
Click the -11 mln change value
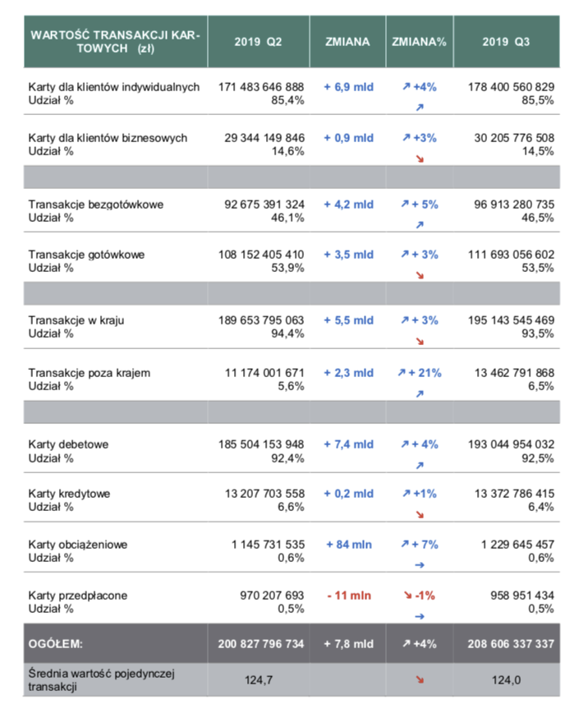349,596
